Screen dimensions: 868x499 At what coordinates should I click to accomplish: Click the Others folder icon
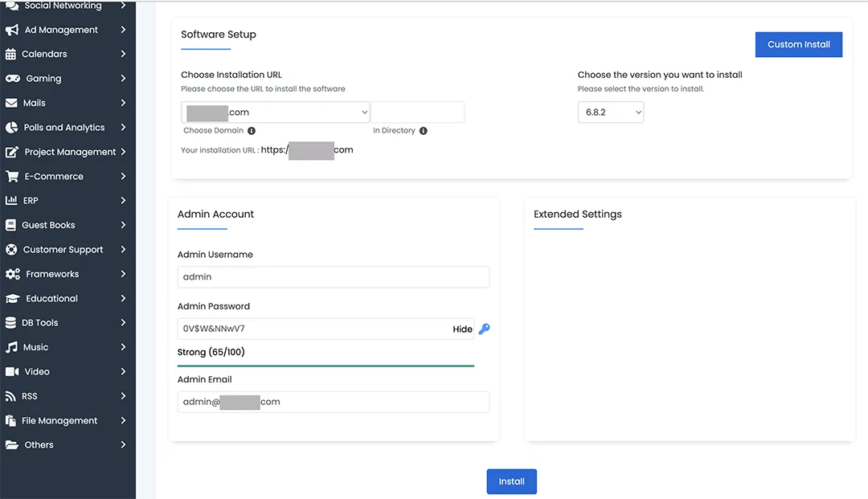point(11,445)
